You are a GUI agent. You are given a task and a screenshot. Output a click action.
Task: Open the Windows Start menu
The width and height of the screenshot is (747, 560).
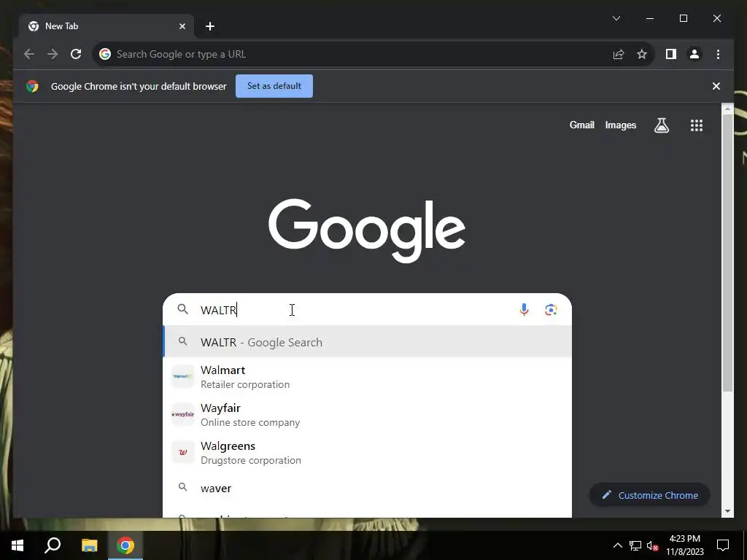18,545
